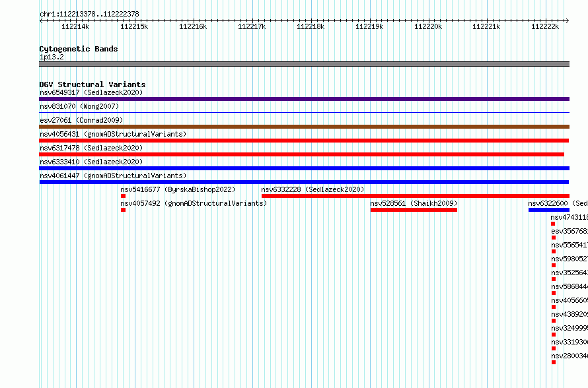Open the nsv4057492 (gnomADStructuralVariants) label
This screenshot has height=388, width=588.
[194, 203]
